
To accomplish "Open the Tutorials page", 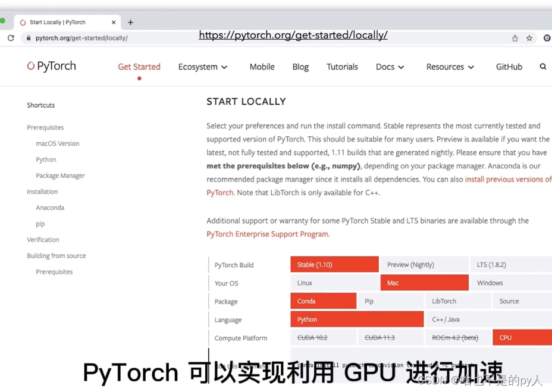I will (x=342, y=67).
